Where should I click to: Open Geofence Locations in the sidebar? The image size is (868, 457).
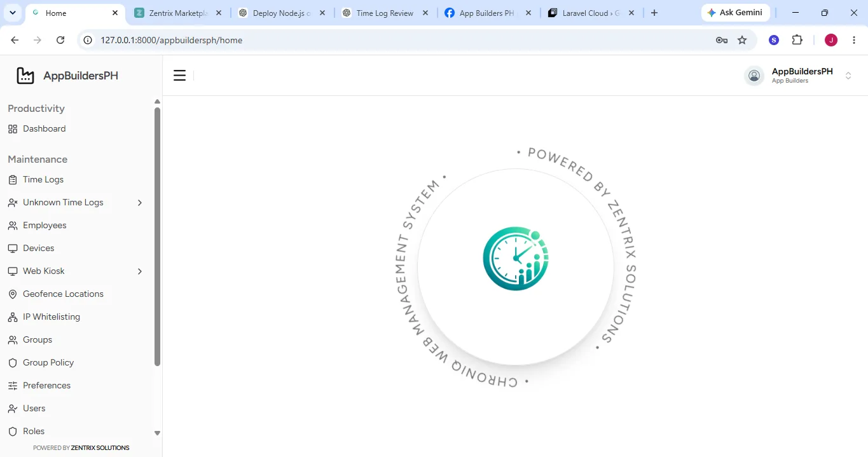point(76,294)
